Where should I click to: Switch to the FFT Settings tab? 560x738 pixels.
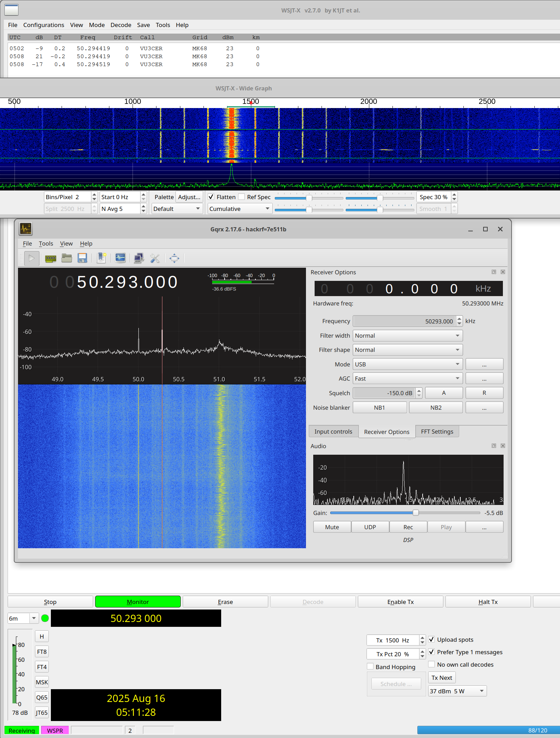tap(437, 432)
